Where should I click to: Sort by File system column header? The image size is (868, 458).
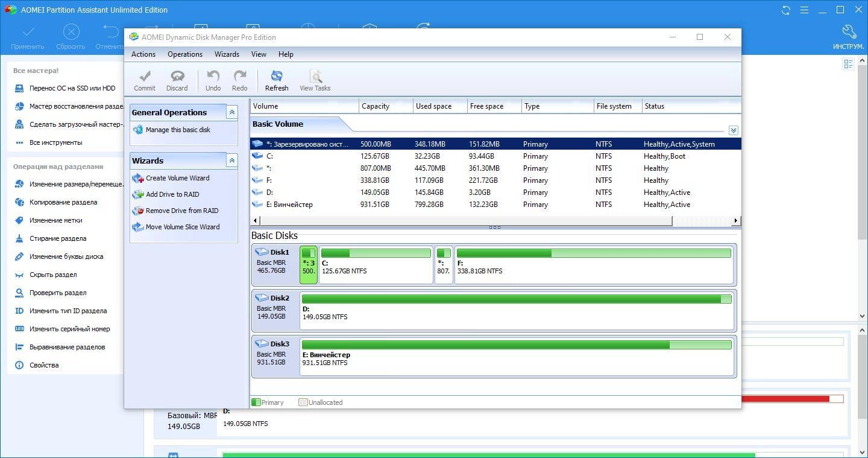(x=618, y=106)
